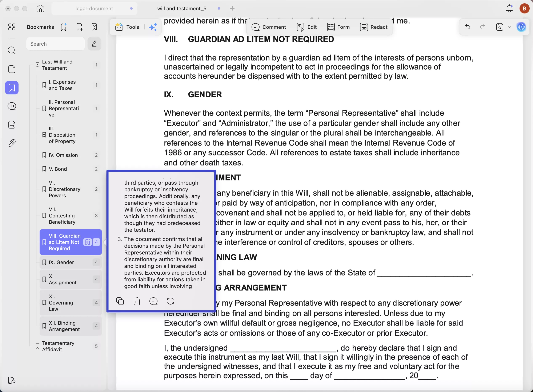This screenshot has width=533, height=392.
Task: Redo the last undone action
Action: (482, 27)
